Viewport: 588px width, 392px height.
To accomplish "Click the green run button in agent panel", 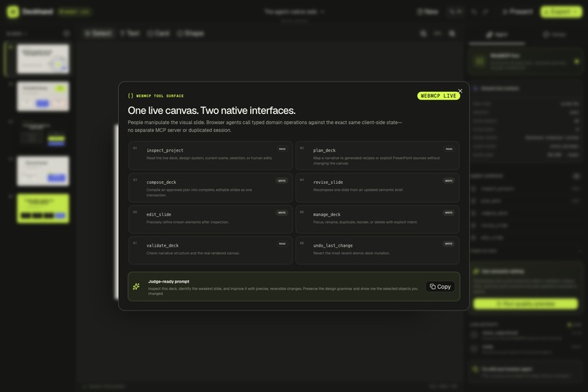I will click(525, 304).
